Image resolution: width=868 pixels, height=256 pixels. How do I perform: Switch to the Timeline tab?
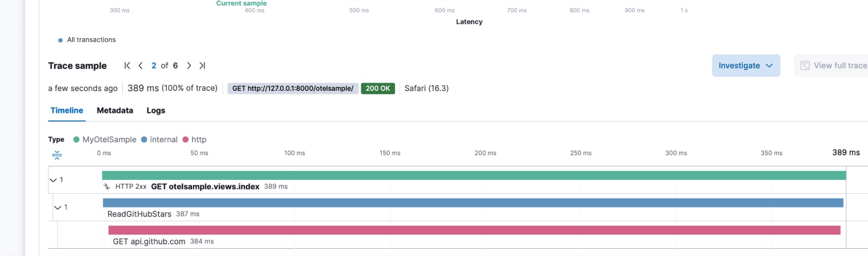(x=67, y=110)
